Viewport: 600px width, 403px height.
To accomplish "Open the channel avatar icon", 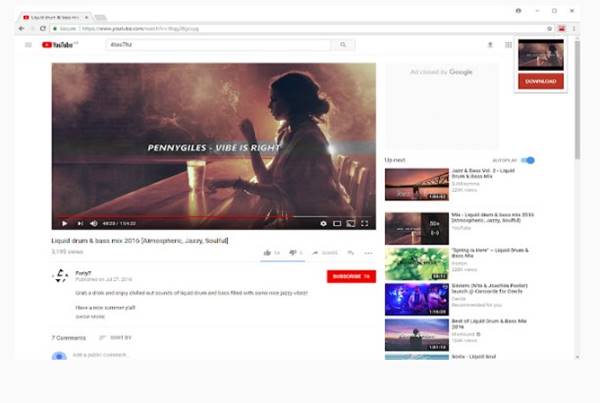I will [x=60, y=276].
